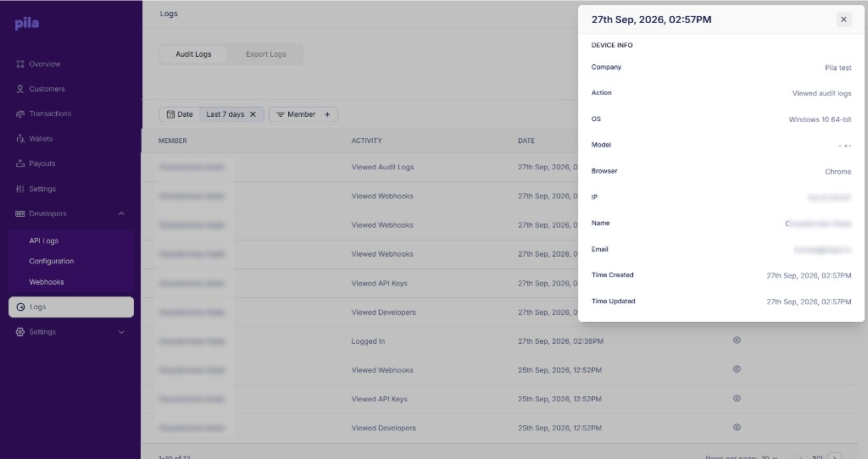This screenshot has height=459, width=868.
Task: Click the Pila test company value
Action: coord(838,68)
